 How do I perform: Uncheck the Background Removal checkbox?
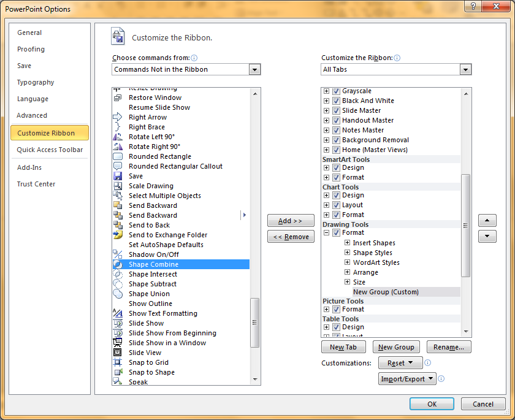coord(335,140)
